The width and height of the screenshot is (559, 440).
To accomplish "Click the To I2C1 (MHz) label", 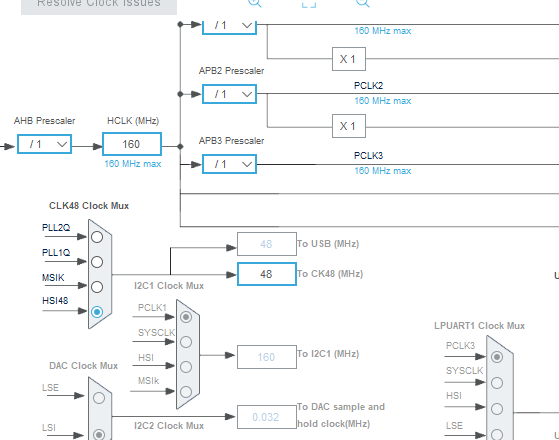I will [328, 353].
